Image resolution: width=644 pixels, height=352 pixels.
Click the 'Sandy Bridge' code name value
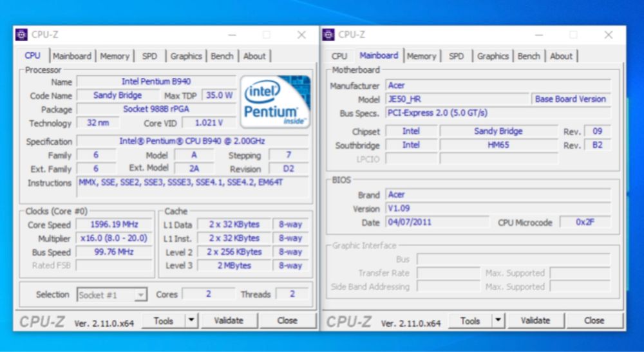[117, 96]
